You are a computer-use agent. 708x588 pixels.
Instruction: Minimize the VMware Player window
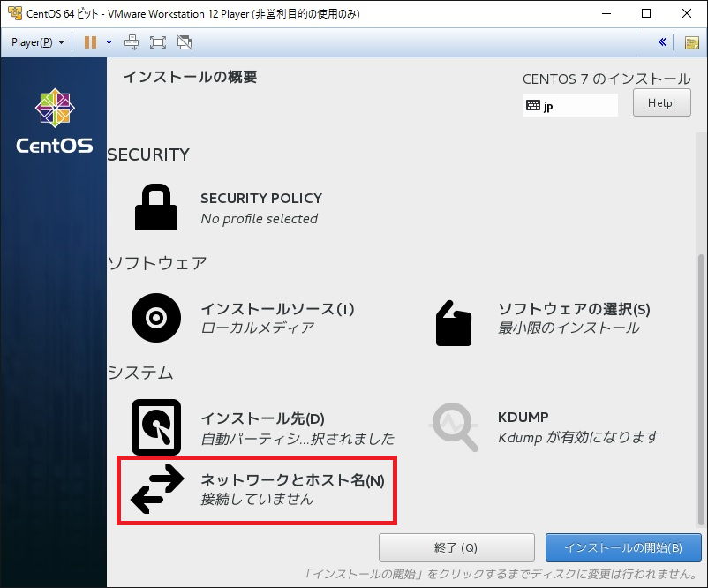click(606, 13)
